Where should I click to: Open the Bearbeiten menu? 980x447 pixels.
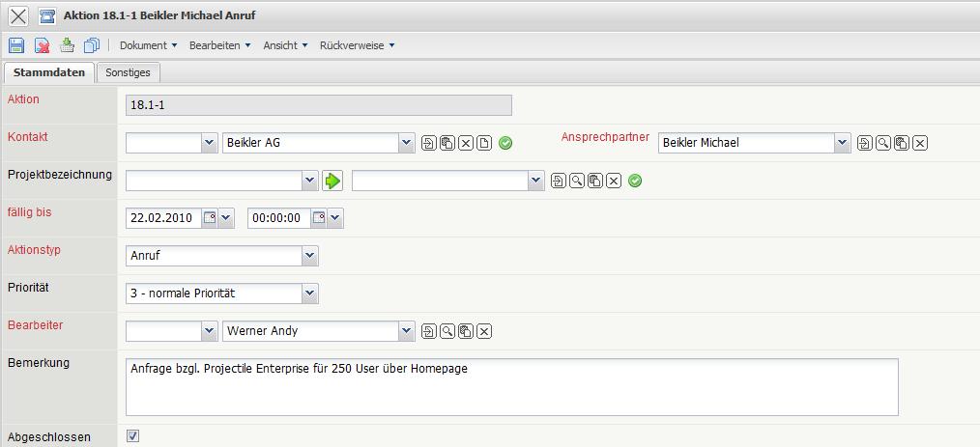220,45
